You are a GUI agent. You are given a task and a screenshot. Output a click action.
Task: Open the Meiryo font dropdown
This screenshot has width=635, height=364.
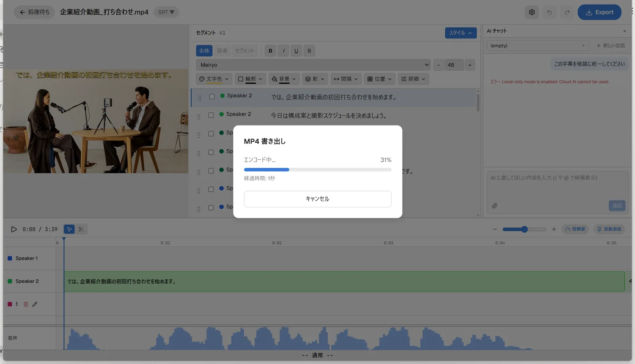313,65
